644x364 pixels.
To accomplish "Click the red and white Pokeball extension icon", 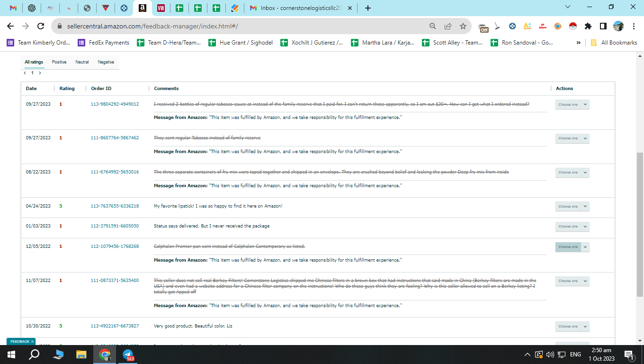I will click(573, 26).
